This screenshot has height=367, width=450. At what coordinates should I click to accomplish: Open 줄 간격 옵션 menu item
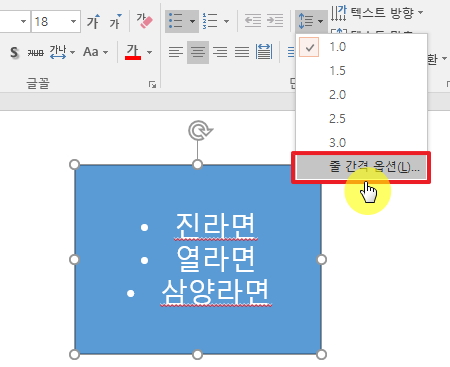[x=361, y=167]
